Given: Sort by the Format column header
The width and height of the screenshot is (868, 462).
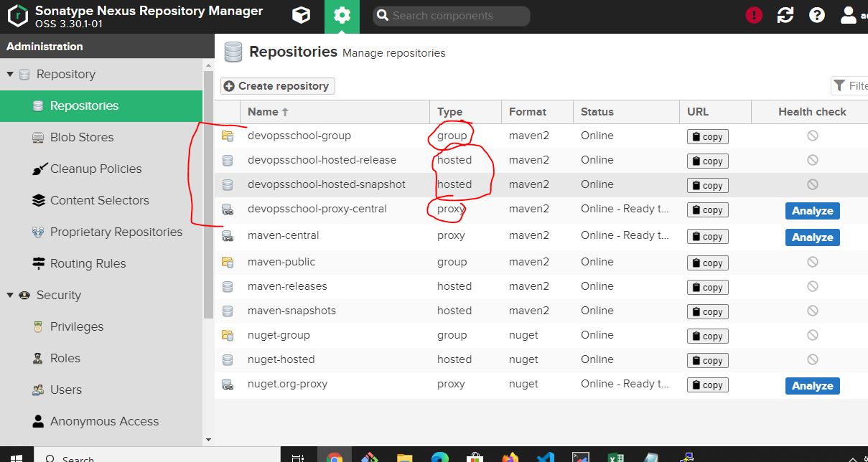Looking at the screenshot, I should click(x=537, y=112).
